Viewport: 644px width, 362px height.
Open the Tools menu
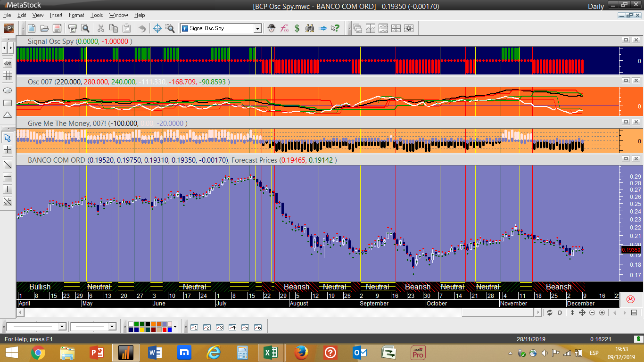97,15
